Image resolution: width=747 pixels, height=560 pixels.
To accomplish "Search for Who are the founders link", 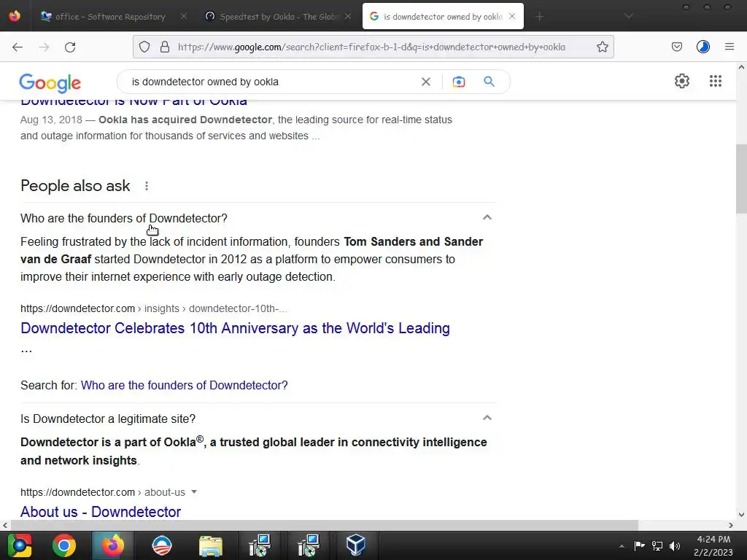I will pos(184,385).
